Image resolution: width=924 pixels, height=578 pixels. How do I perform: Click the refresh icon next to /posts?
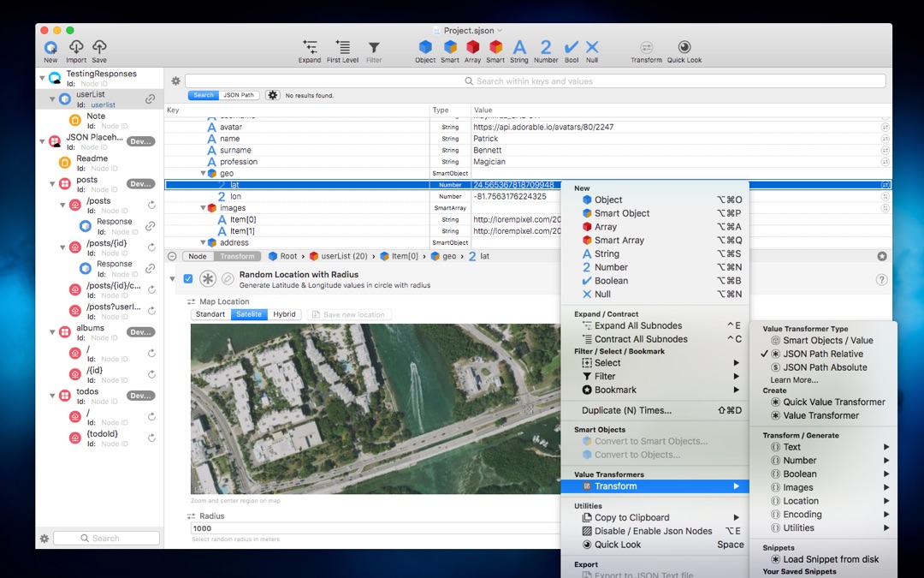point(151,205)
